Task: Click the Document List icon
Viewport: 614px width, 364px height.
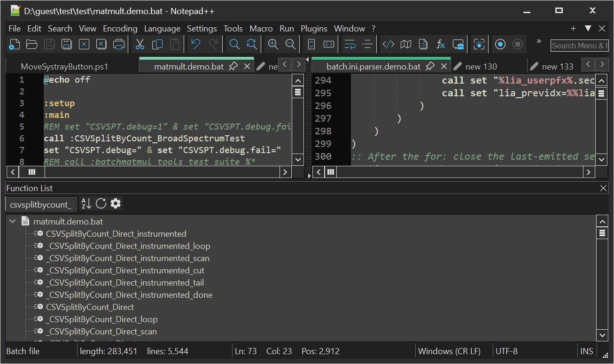Action: point(423,45)
